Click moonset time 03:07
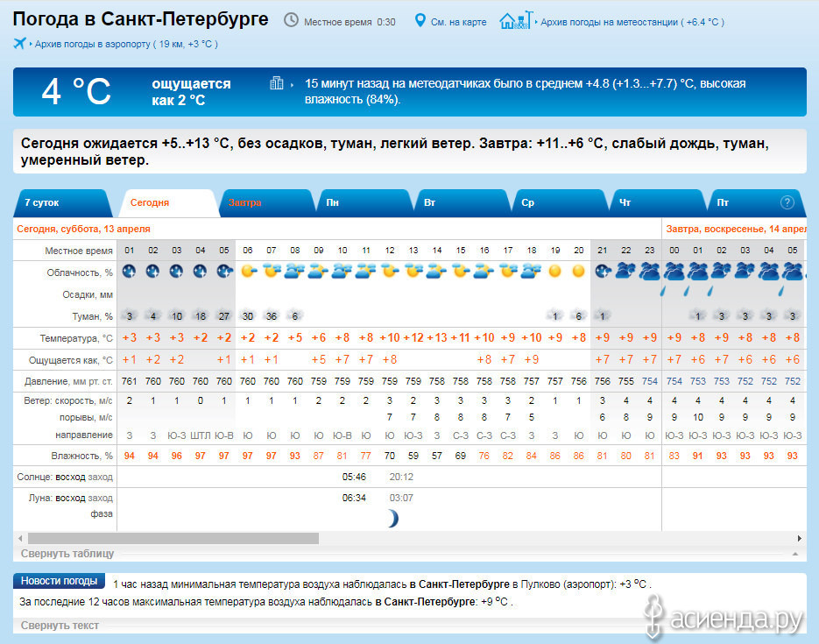Viewport: 819px width, 644px height. [x=401, y=498]
